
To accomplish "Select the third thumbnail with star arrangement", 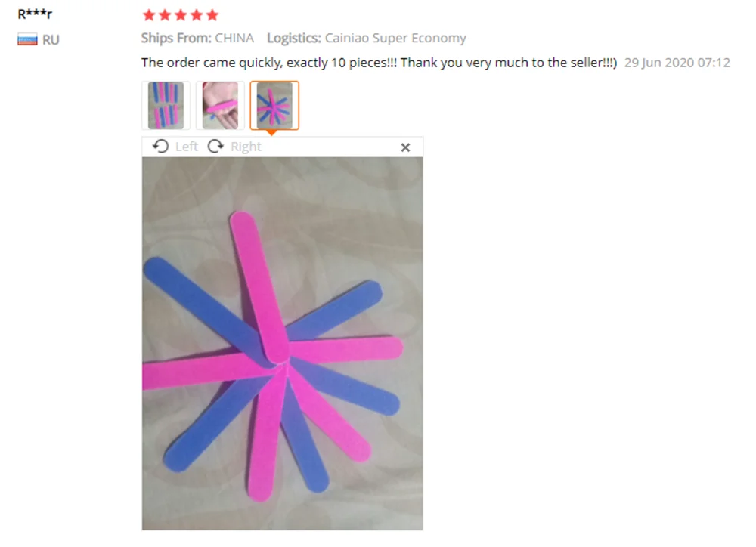I will pyautogui.click(x=274, y=106).
